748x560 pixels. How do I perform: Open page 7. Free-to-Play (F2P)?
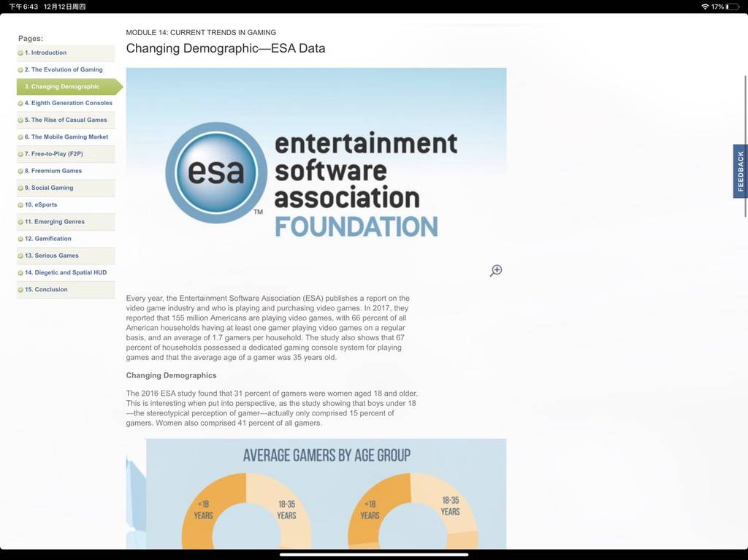66,154
